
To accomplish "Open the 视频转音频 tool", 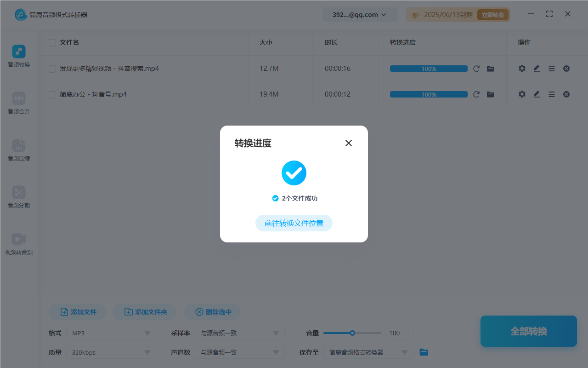I will tap(18, 244).
